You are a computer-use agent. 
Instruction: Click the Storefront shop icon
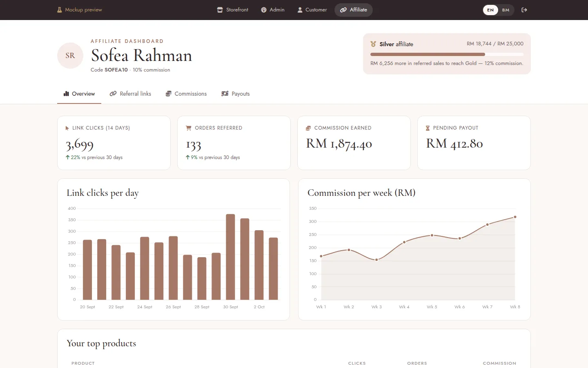(220, 10)
